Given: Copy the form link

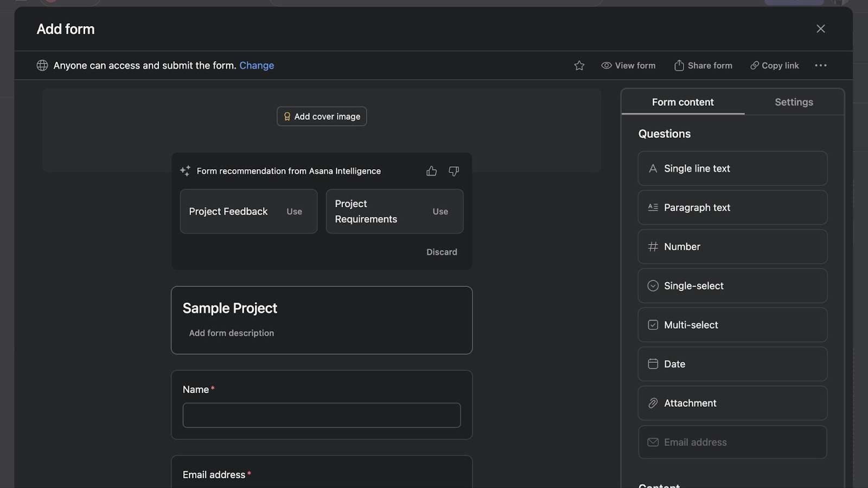Looking at the screenshot, I should pyautogui.click(x=774, y=66).
